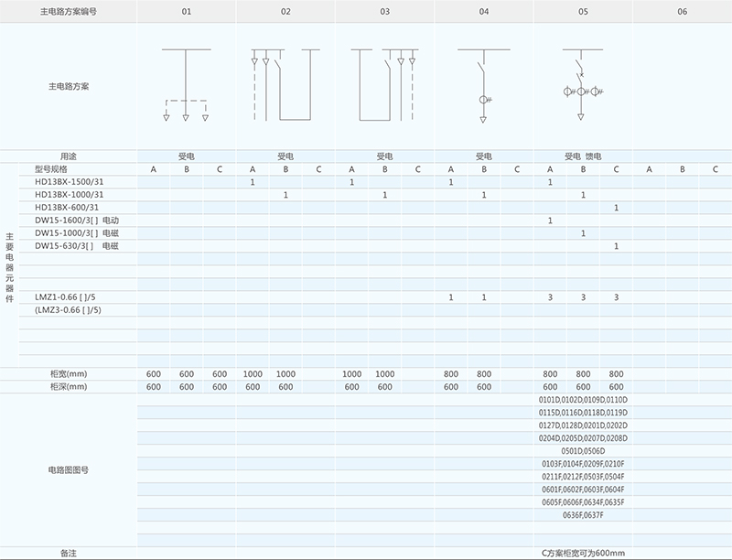
Task: Click the 柜深(mm) row label
Action: [x=69, y=387]
